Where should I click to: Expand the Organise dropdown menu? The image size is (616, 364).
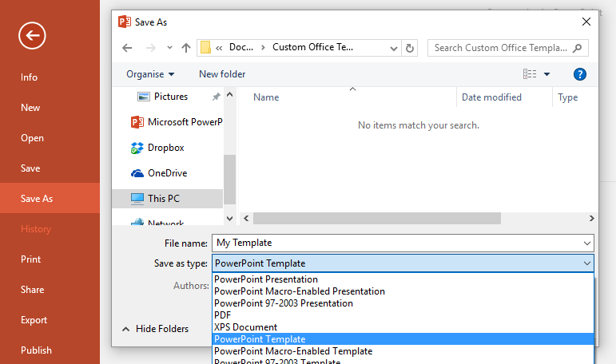tap(150, 74)
